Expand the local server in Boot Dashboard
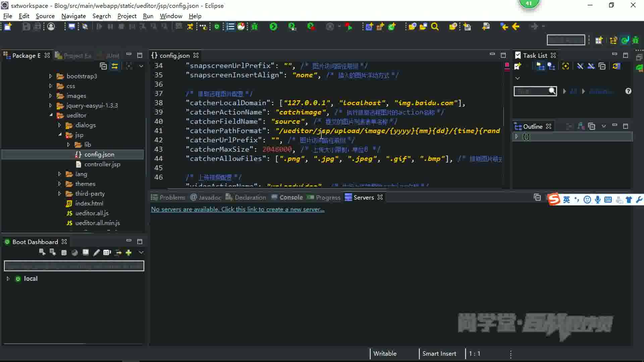 tap(7, 279)
